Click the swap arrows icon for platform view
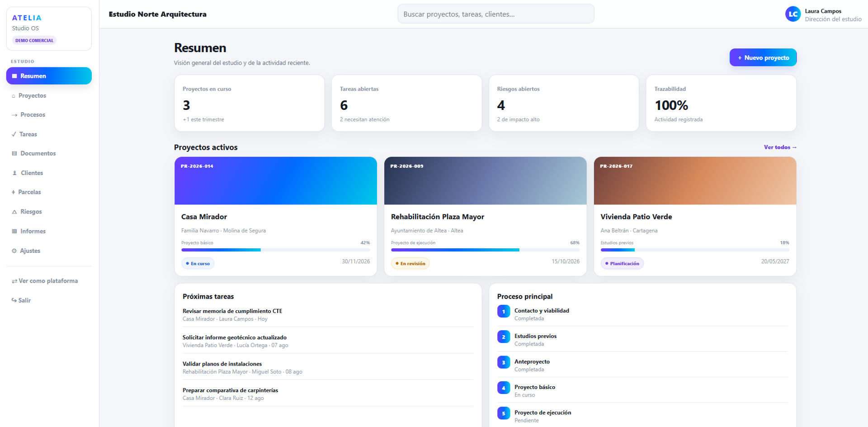This screenshot has width=868, height=427. coord(14,281)
